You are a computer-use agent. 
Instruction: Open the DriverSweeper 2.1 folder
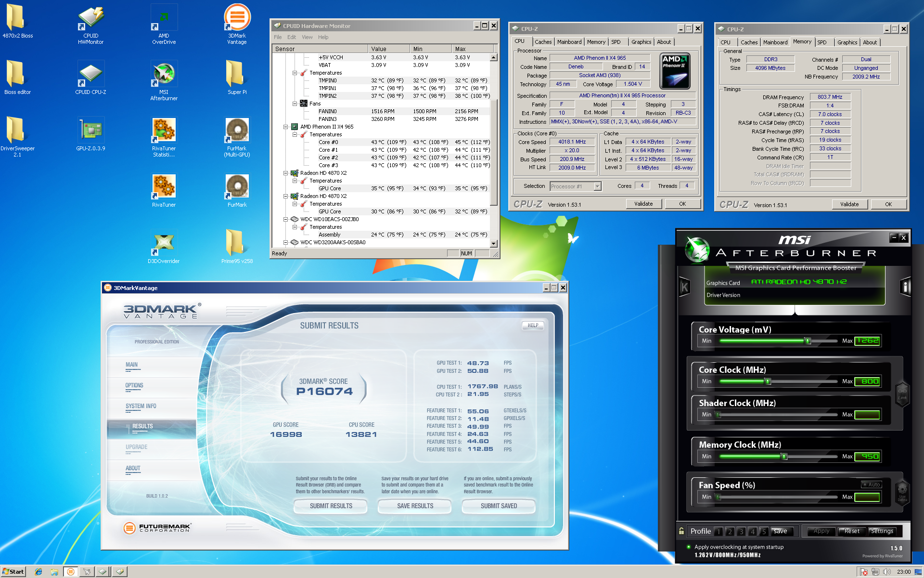(x=17, y=137)
